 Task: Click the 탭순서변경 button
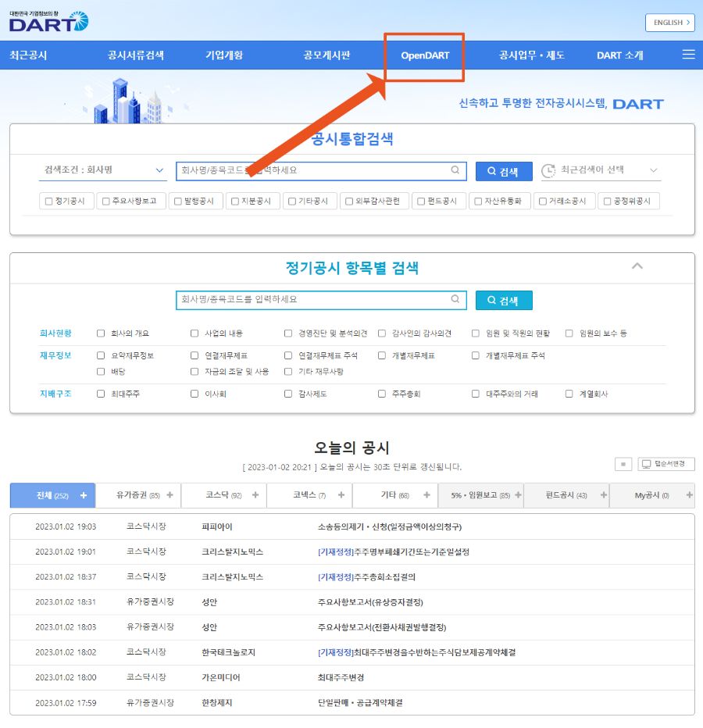(666, 464)
